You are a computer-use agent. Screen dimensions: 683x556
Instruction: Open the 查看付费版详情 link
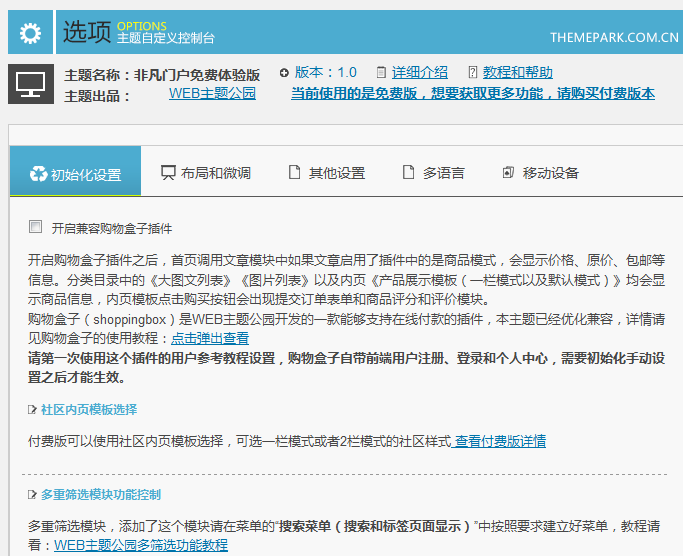[x=499, y=441]
